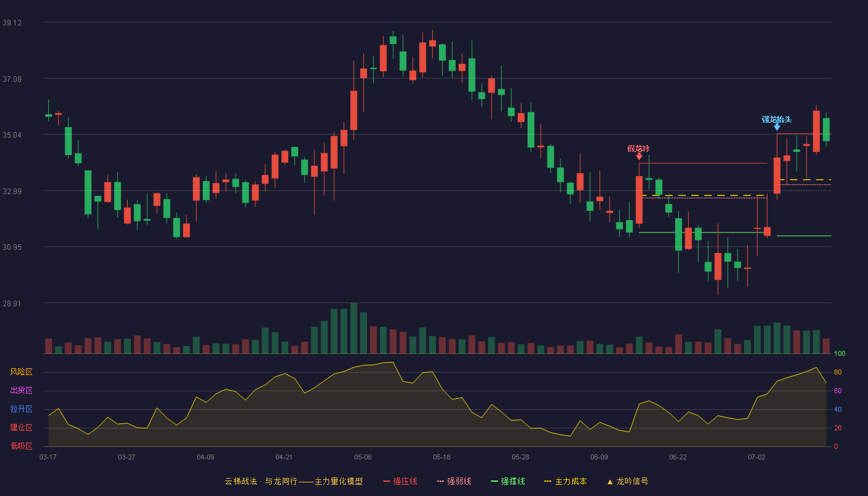Click the 30.95 price axis label

(x=12, y=247)
